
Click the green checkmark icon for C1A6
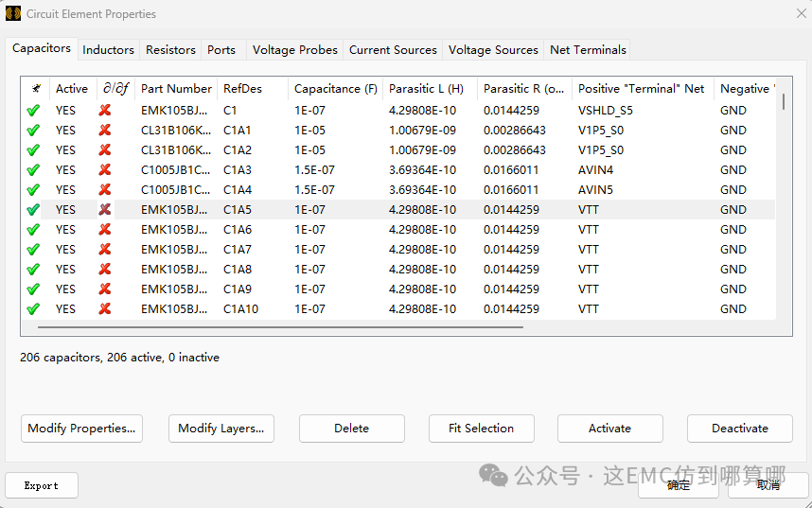(33, 229)
